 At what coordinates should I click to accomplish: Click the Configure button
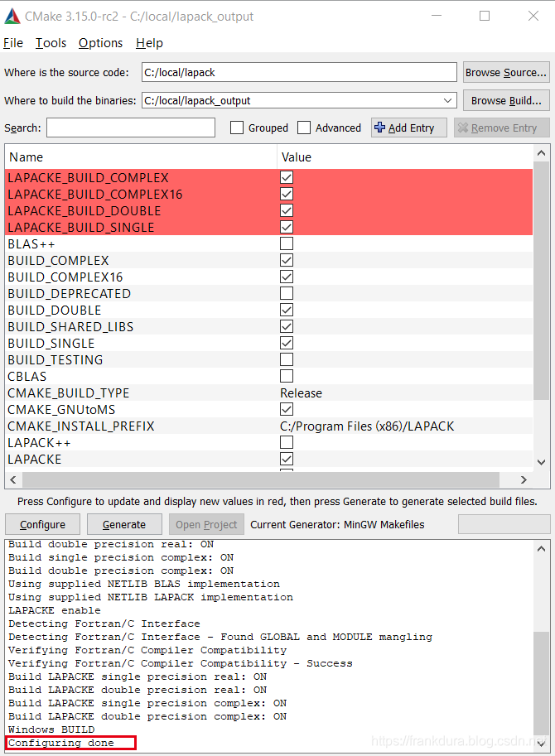[x=42, y=525]
